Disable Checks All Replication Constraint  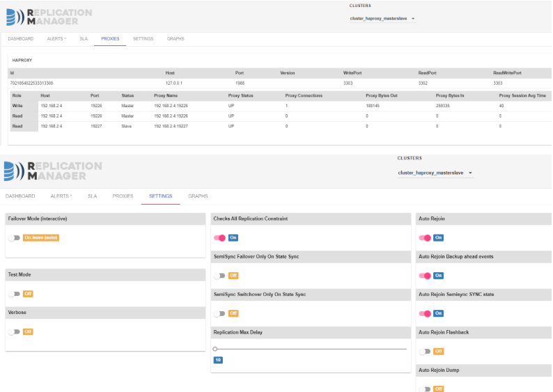pyautogui.click(x=220, y=237)
